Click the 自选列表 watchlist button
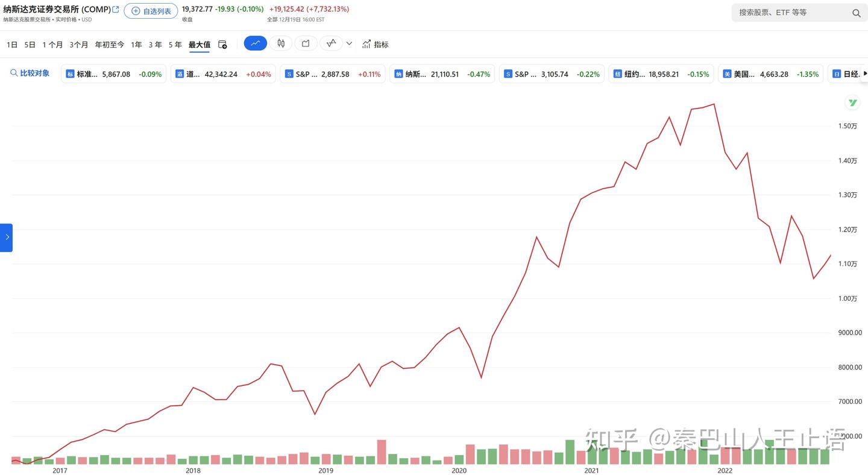868x475 pixels. tap(151, 11)
